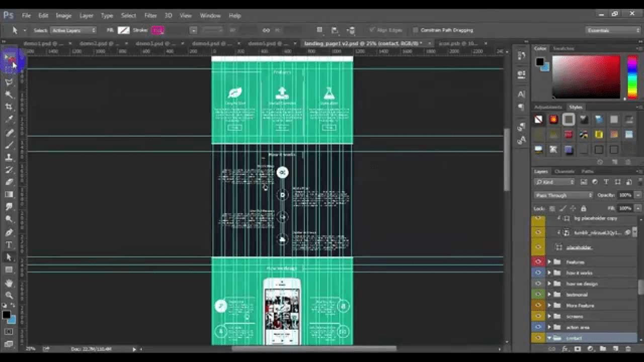Open the Pass Through blend mode dropdown
This screenshot has height=362, width=644.
(x=563, y=195)
